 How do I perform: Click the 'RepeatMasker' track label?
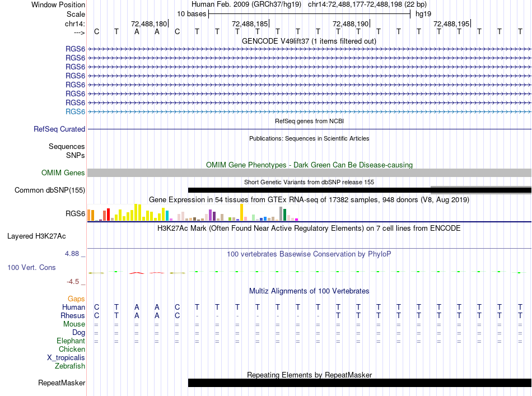click(62, 383)
